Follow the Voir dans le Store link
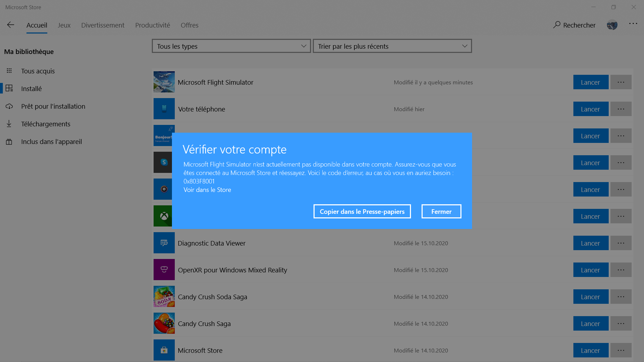644x362 pixels. 207,190
